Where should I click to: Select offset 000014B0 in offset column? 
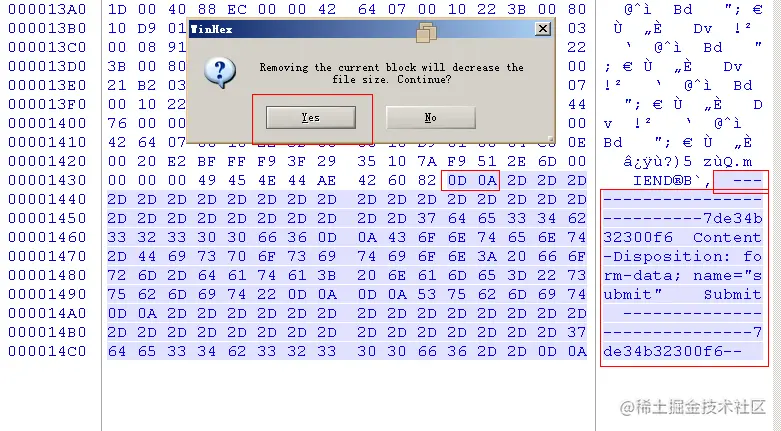pyautogui.click(x=47, y=332)
